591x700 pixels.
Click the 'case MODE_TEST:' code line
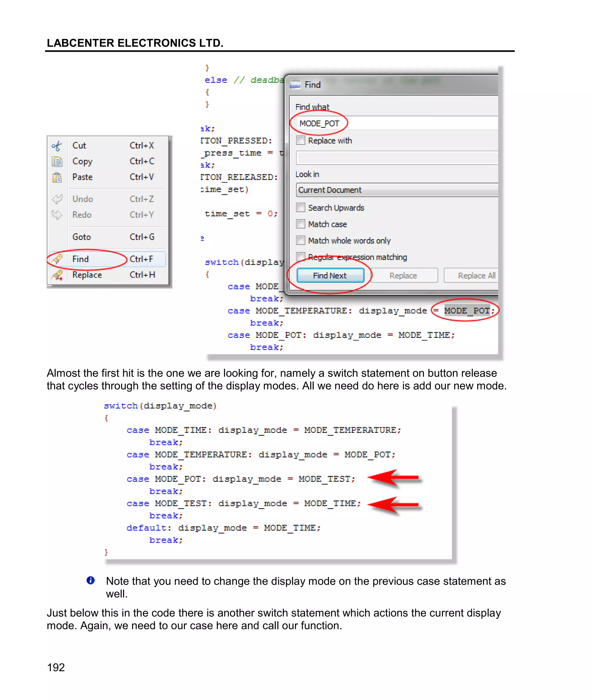pyautogui.click(x=244, y=503)
